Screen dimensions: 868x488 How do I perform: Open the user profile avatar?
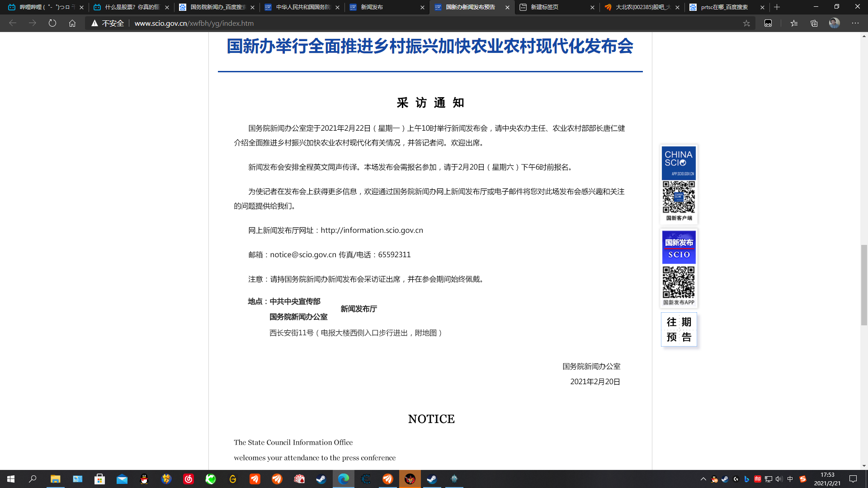click(x=834, y=23)
